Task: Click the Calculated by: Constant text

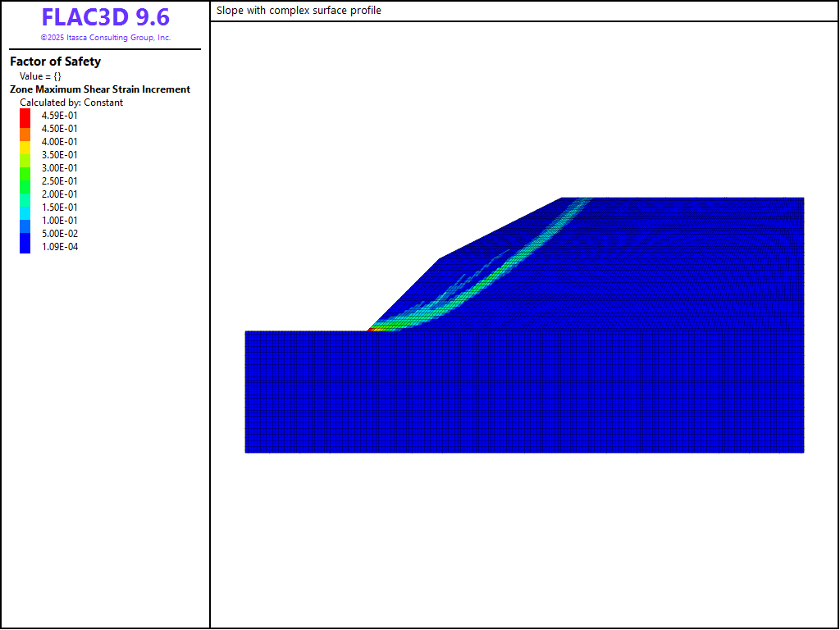Action: pyautogui.click(x=71, y=103)
